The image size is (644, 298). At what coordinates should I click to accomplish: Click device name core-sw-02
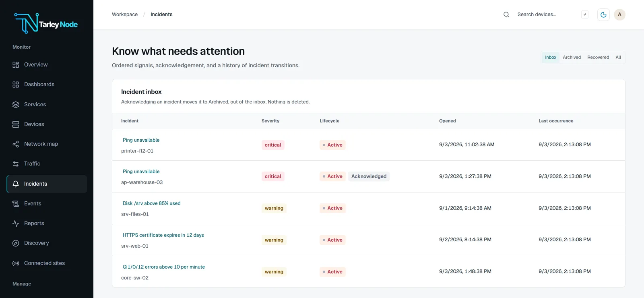[x=135, y=278]
